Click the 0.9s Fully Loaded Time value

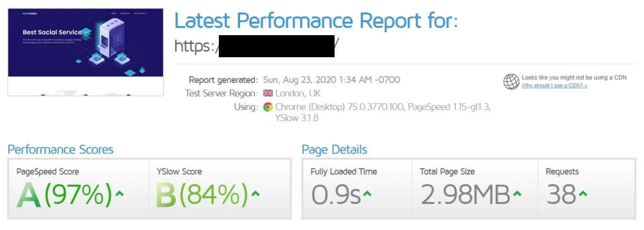[x=336, y=195]
